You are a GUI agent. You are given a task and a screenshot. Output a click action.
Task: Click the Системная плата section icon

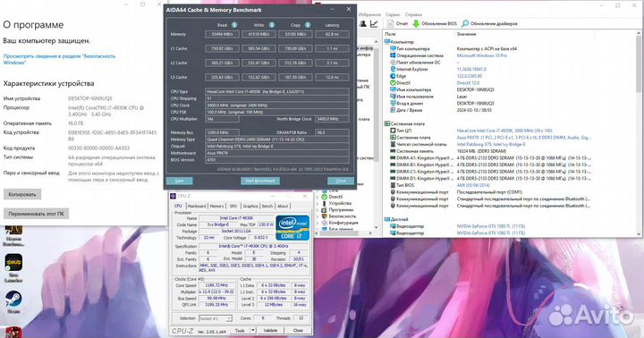click(387, 123)
